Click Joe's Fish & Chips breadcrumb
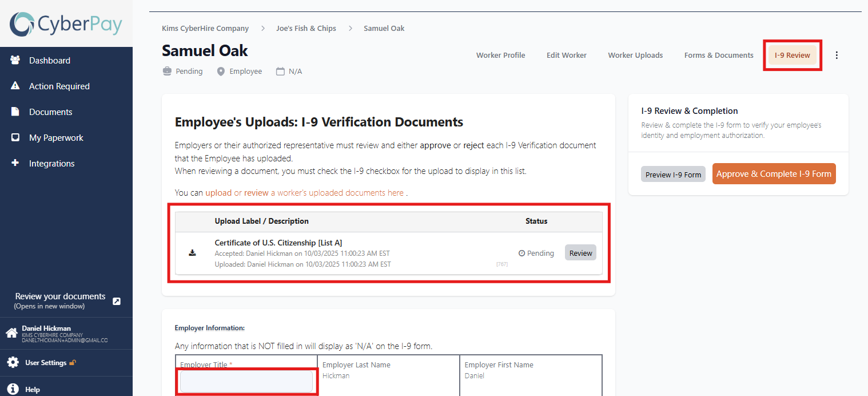 point(306,28)
